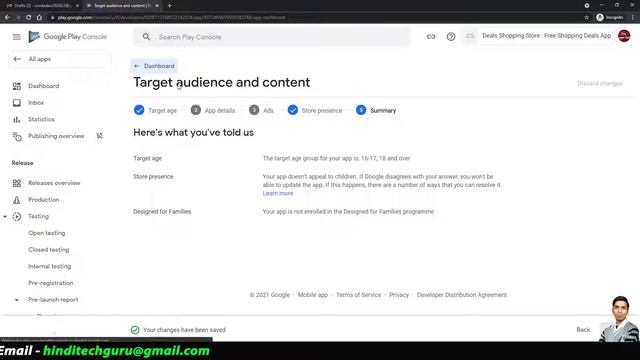This screenshot has width=640, height=360.
Task: Go to the Store presence step
Action: point(315,110)
